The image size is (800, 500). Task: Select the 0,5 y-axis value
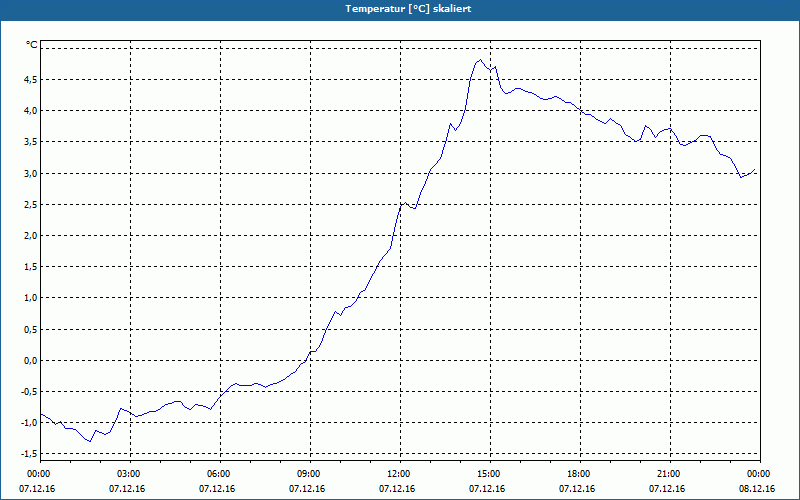(x=30, y=330)
